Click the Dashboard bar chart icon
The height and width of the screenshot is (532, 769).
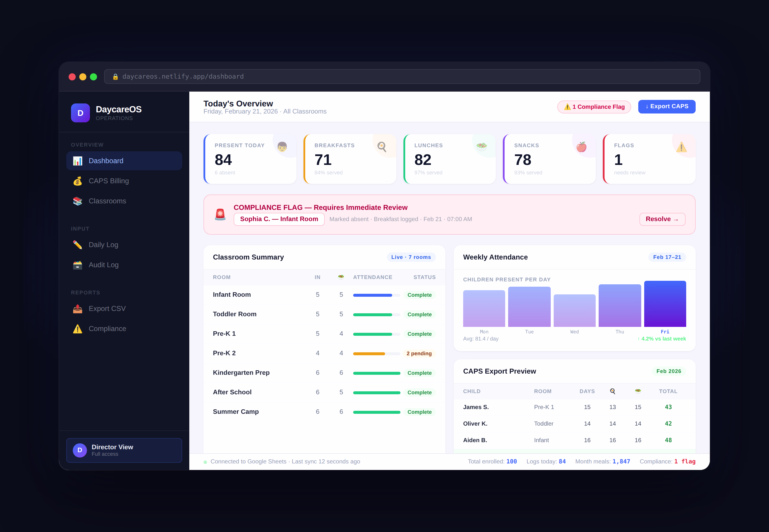click(x=77, y=161)
